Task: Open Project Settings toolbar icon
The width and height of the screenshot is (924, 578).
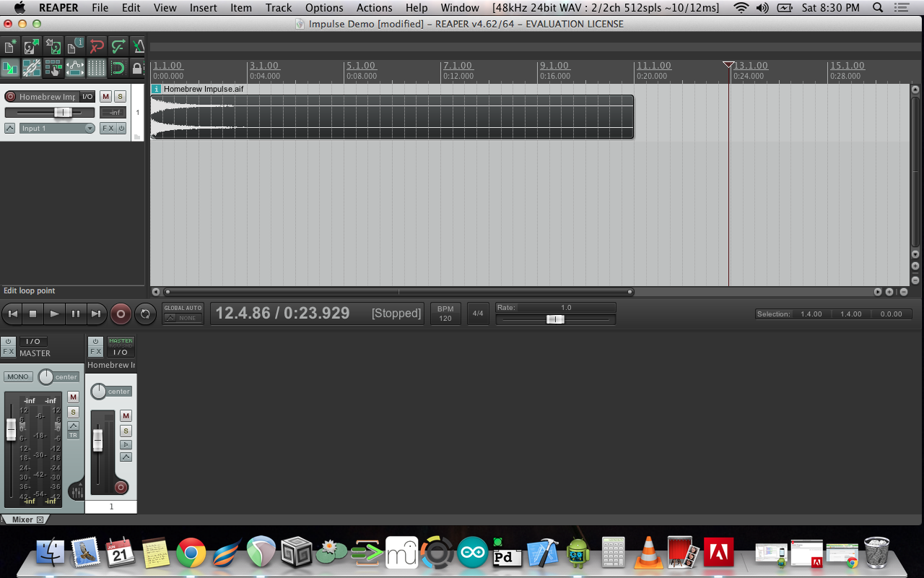Action: (75, 47)
